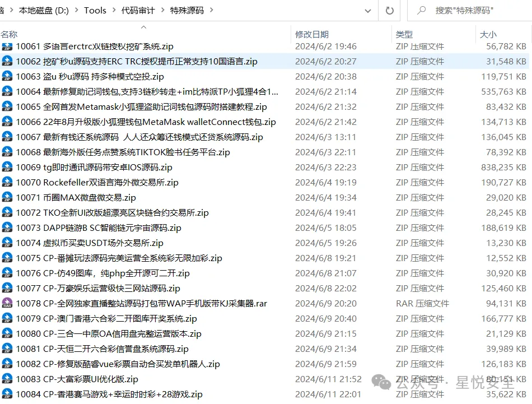Click the ZIP icon of file 10070
This screenshot has width=532, height=404.
click(7, 182)
